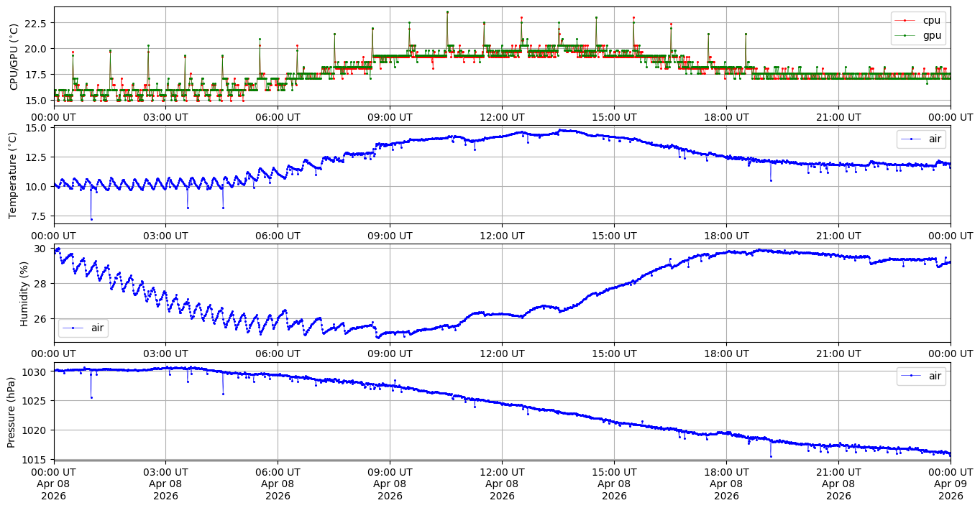Viewport: 980px width, 508px height.
Task: Select the gpu legend text label
Action: [933, 35]
